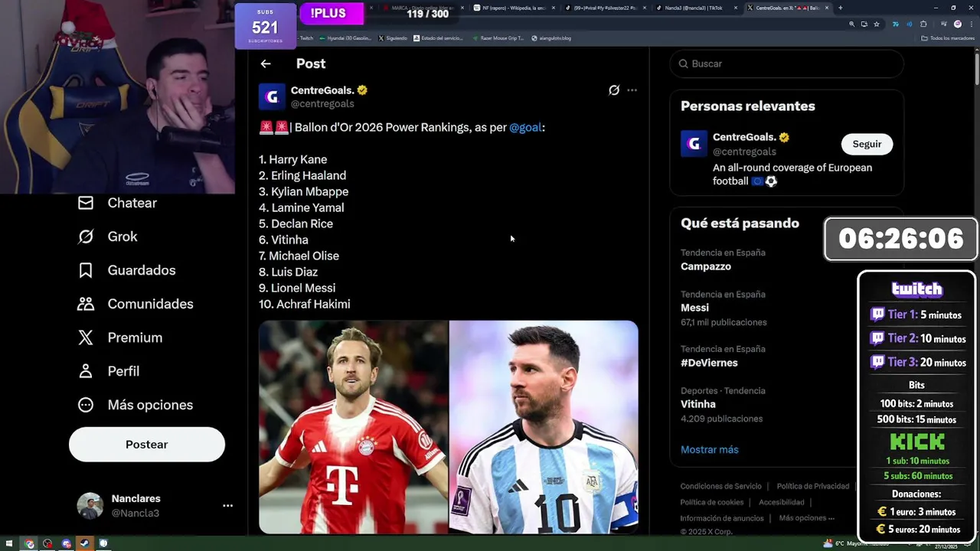This screenshot has width=980, height=551.
Task: Click the Comunidades people icon
Action: coord(86,304)
